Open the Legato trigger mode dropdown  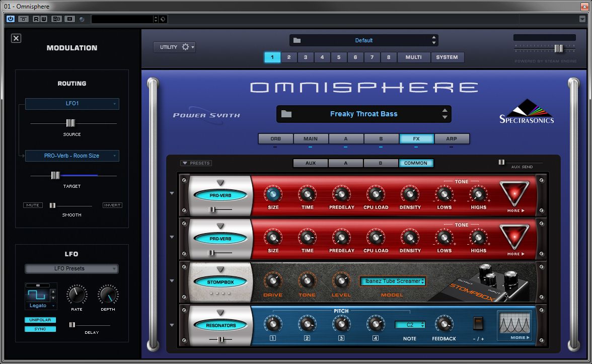pyautogui.click(x=41, y=306)
